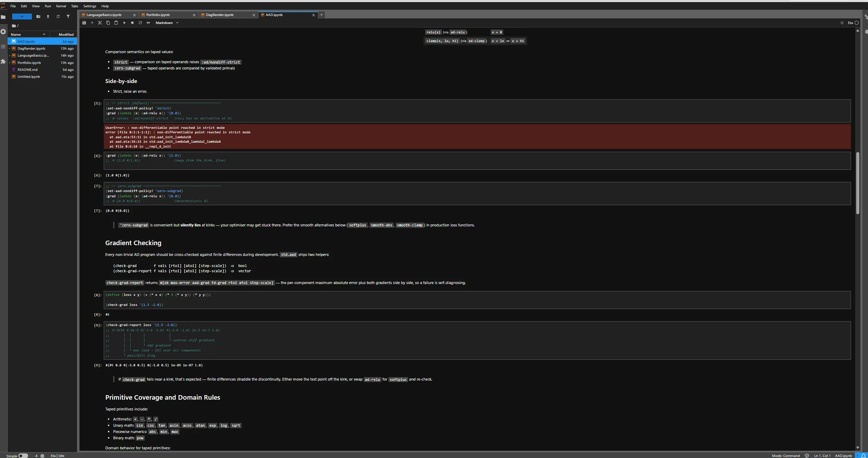Click Ln 1, Col 1 in status bar
This screenshot has width=868, height=458.
[x=822, y=456]
